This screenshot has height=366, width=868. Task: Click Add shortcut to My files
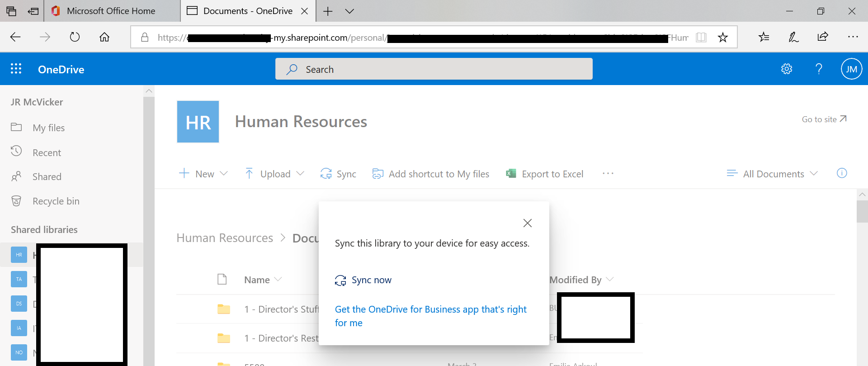click(x=431, y=174)
